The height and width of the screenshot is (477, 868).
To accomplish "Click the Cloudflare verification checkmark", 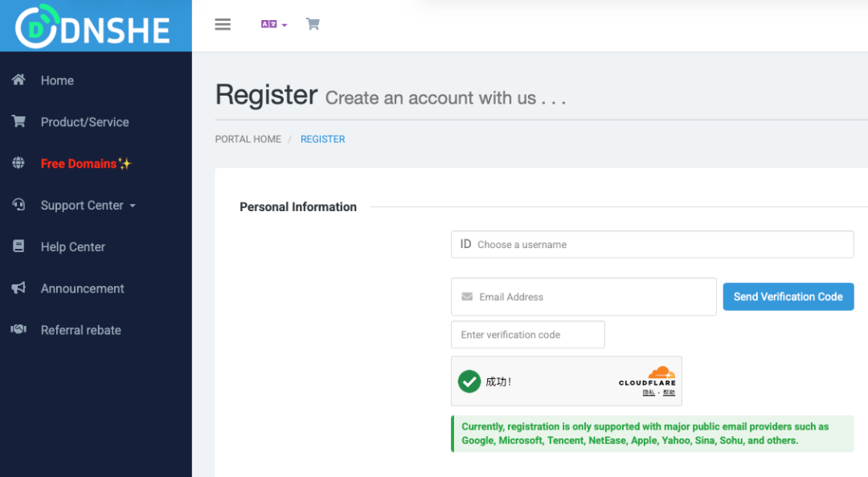I will (x=469, y=381).
